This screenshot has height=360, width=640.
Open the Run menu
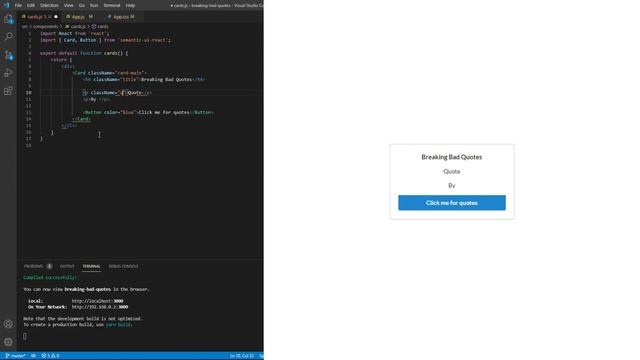pos(94,5)
